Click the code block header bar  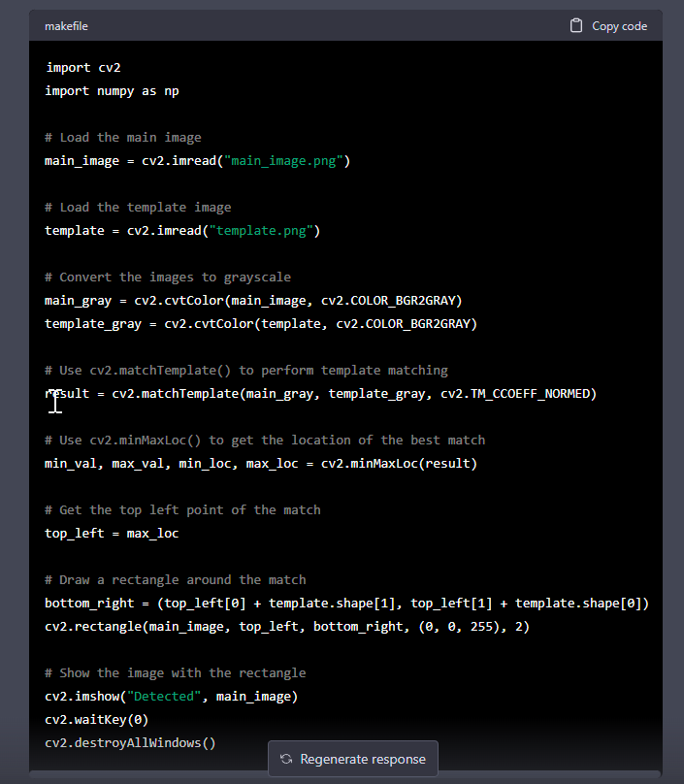[x=340, y=26]
